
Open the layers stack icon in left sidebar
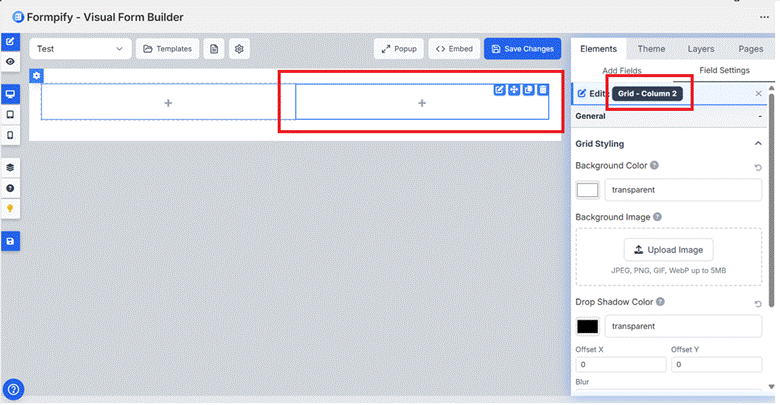click(x=10, y=167)
